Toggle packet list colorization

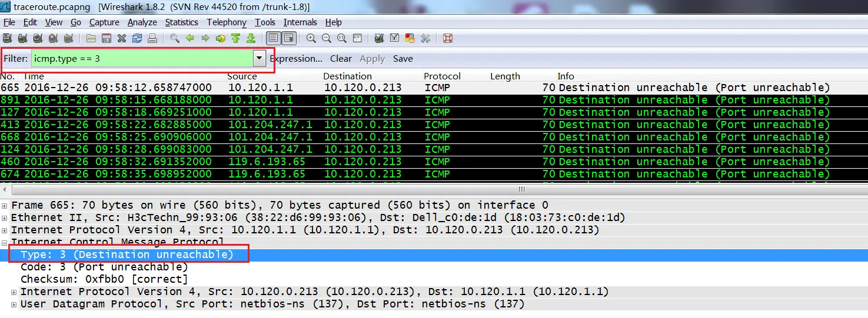pyautogui.click(x=274, y=38)
